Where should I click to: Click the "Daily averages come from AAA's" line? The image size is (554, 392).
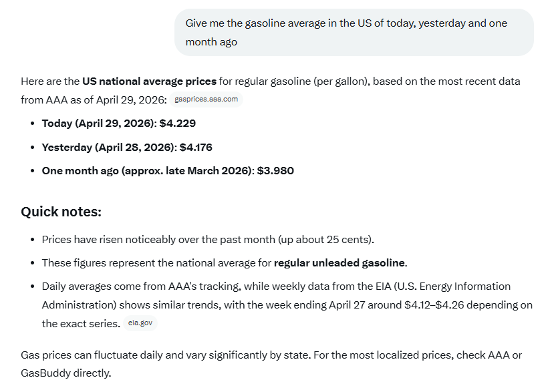click(x=276, y=286)
